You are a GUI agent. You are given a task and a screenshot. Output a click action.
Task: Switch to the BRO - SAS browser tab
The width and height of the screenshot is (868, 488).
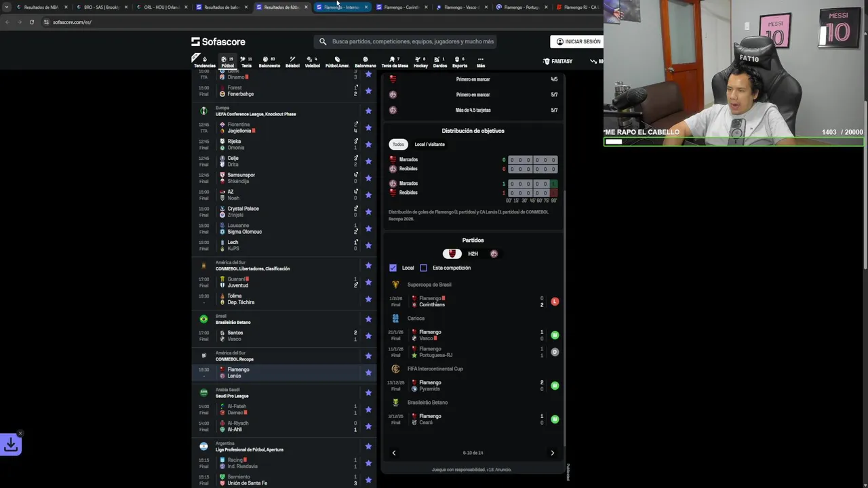pyautogui.click(x=101, y=7)
